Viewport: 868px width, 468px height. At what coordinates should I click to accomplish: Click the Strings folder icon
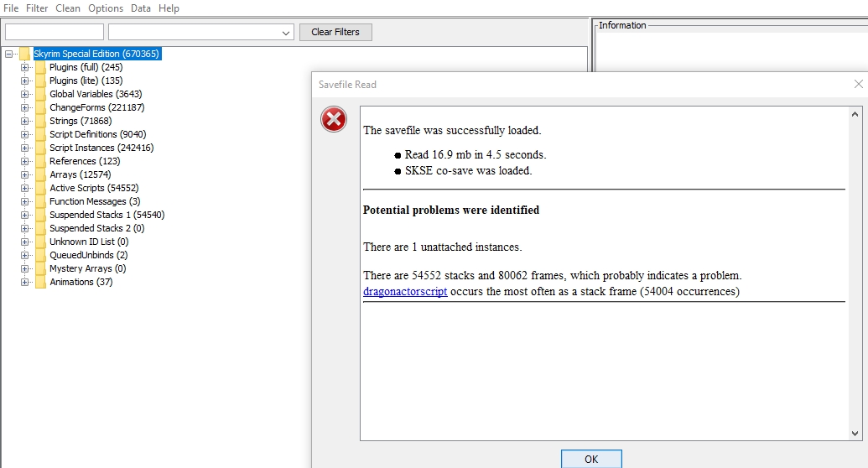[x=40, y=121]
